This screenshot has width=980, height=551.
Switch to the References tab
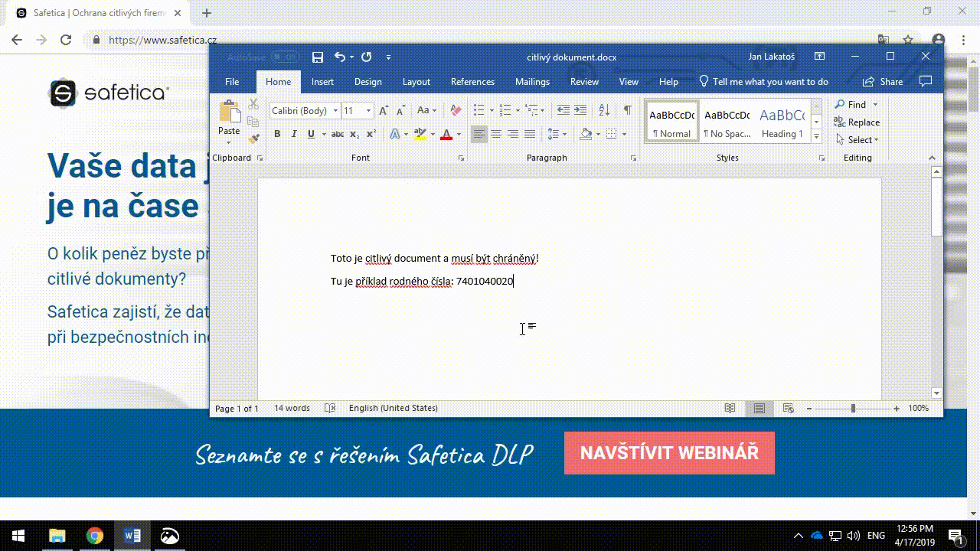[472, 82]
